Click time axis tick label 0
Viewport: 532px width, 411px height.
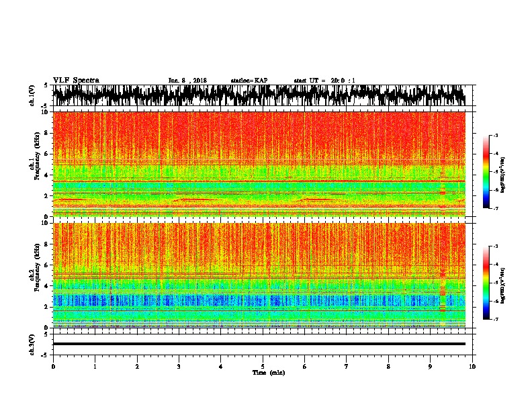(53, 367)
